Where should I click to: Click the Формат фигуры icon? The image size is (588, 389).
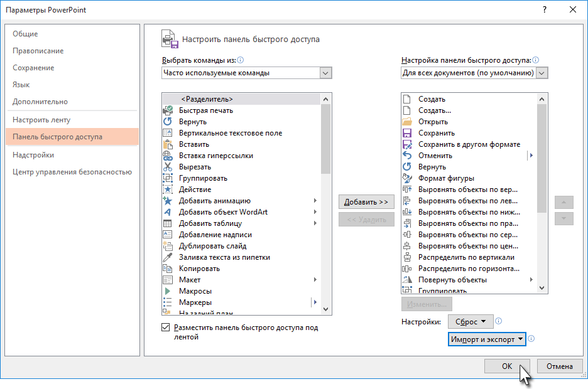coord(407,178)
